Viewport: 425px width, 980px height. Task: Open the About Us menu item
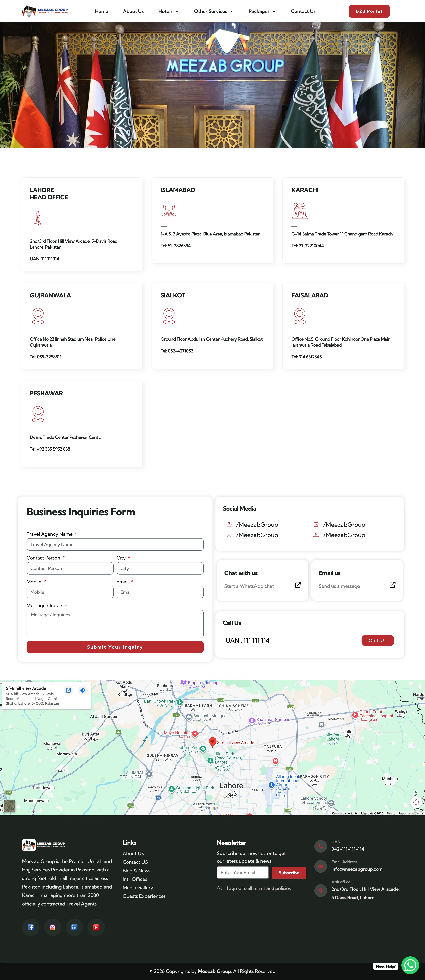point(133,11)
